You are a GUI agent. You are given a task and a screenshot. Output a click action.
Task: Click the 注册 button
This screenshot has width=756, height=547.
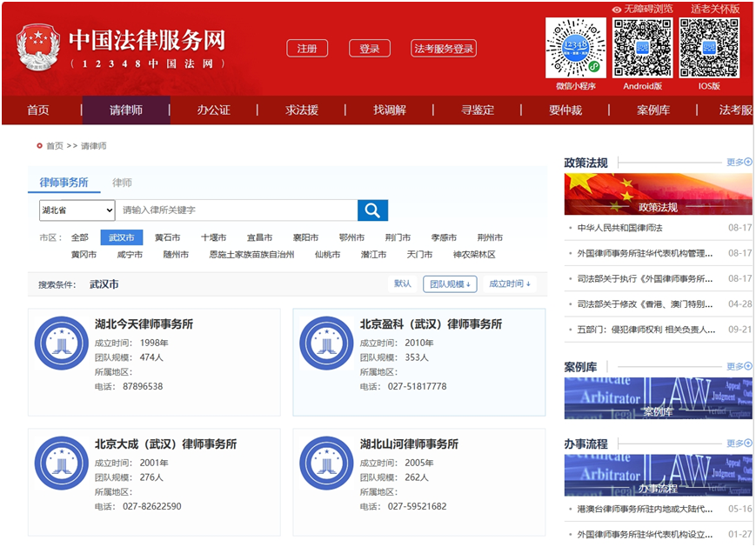[307, 48]
